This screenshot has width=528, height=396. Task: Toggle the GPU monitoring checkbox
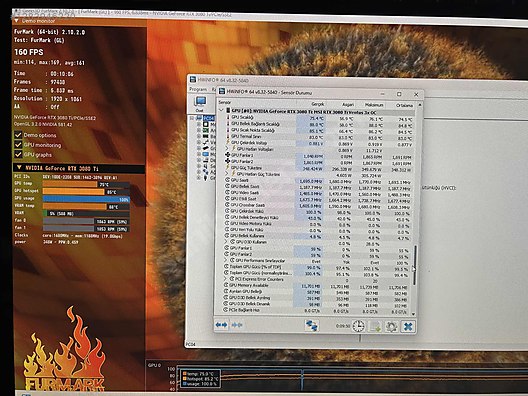coord(18,145)
